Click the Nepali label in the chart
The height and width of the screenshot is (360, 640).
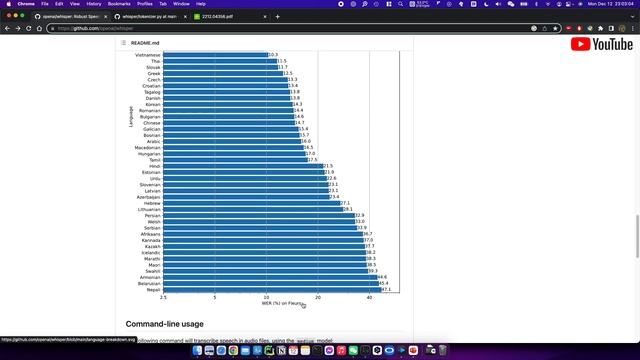[x=153, y=290]
